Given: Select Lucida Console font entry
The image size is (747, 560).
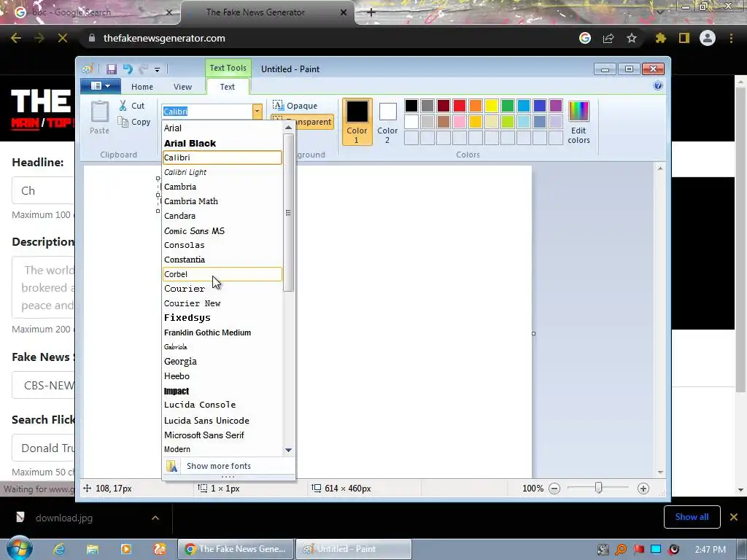Looking at the screenshot, I should click(222, 405).
